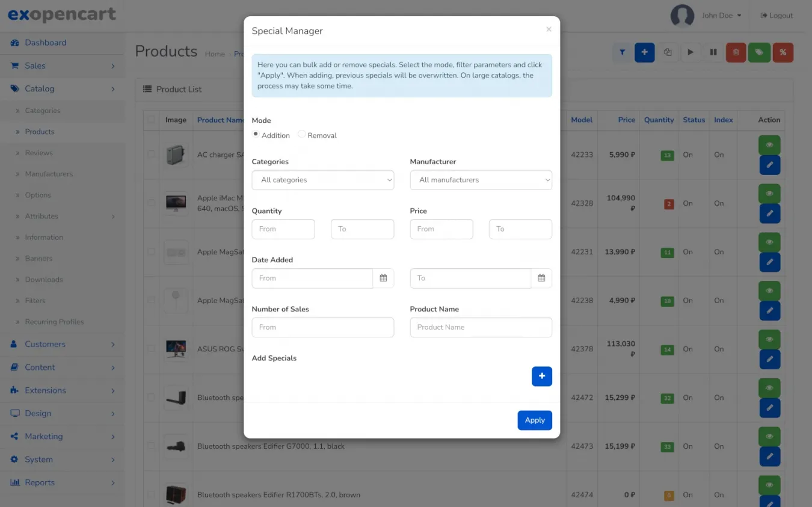The image size is (812, 507).
Task: Open the Date Added To calendar picker
Action: pyautogui.click(x=541, y=278)
